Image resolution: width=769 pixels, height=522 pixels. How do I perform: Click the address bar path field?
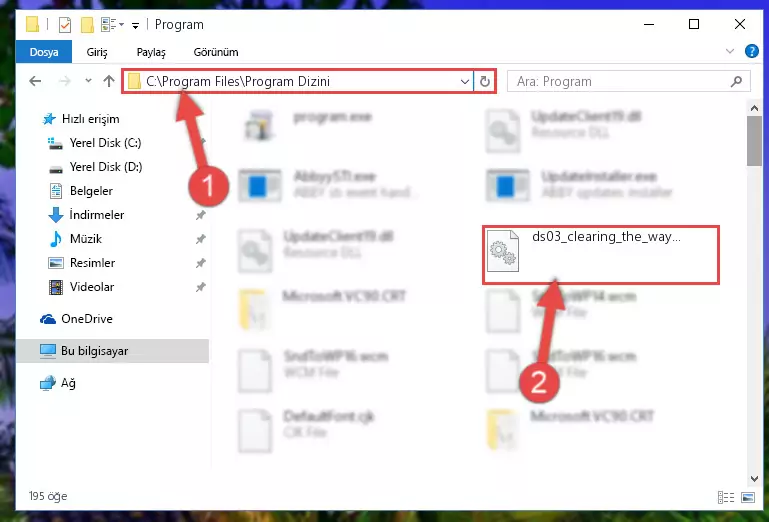(x=299, y=81)
